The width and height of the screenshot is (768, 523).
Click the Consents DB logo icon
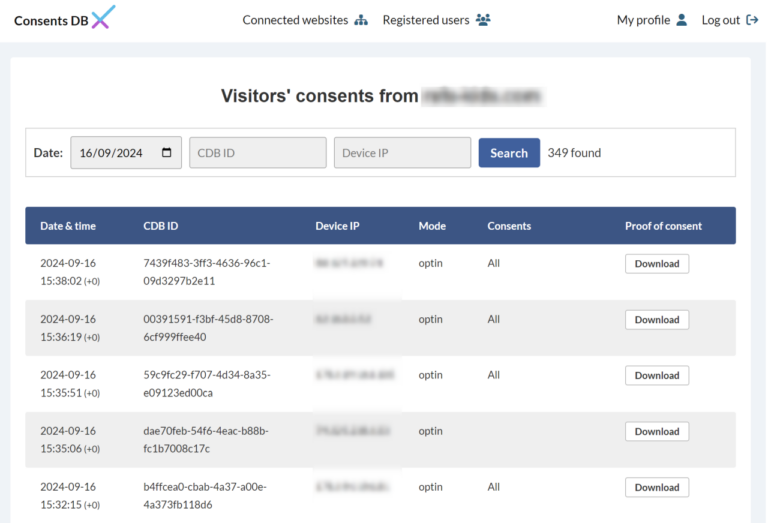[103, 18]
